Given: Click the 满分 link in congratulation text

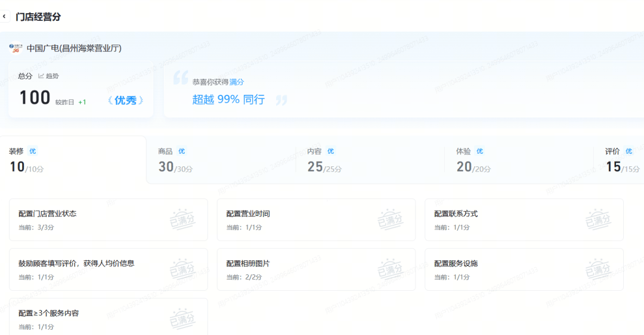Looking at the screenshot, I should tap(237, 82).
